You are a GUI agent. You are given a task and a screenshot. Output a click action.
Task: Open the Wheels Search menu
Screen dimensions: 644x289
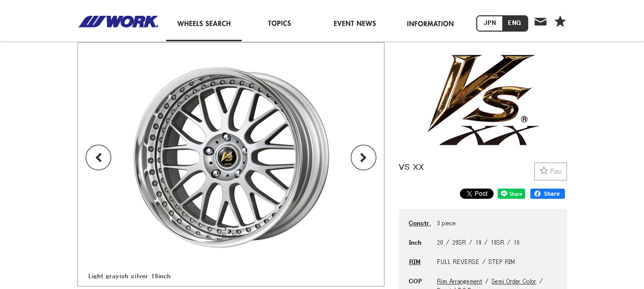click(x=204, y=23)
